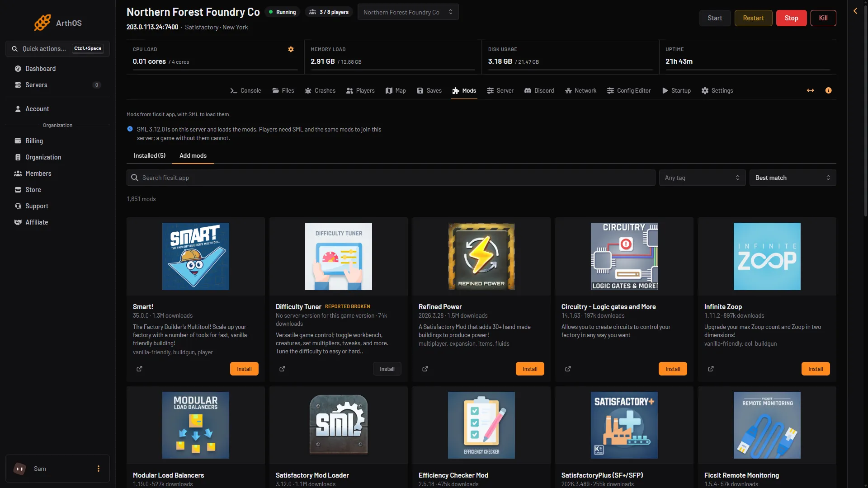868x488 pixels.
Task: Install the Refined Power mod
Action: 530,369
